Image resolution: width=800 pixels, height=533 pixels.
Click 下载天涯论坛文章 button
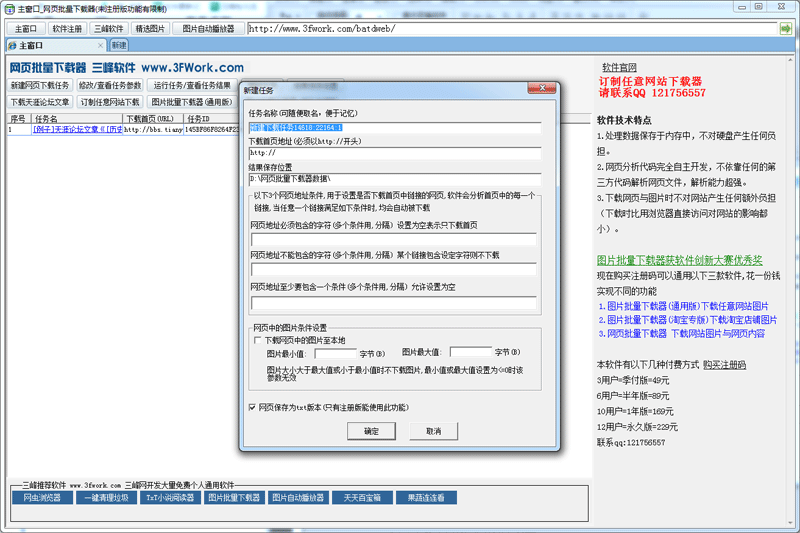pyautogui.click(x=40, y=102)
